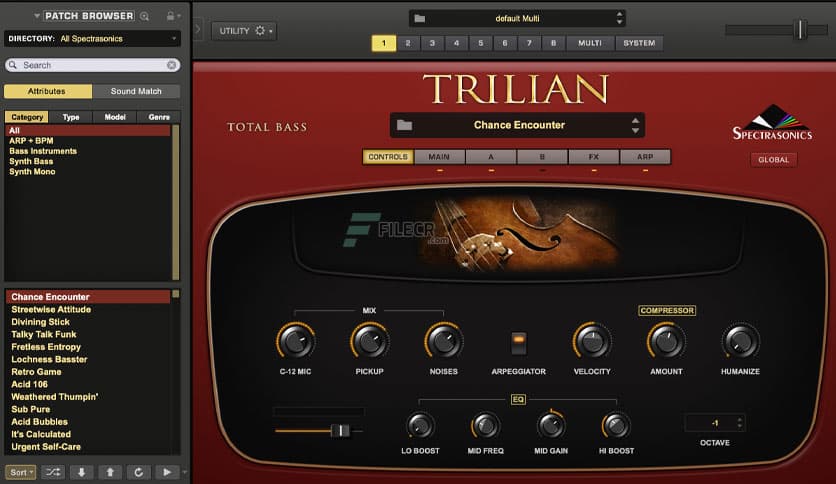The width and height of the screenshot is (836, 484).
Task: Open the patch folder icon beside Chance Encounter
Action: [405, 125]
